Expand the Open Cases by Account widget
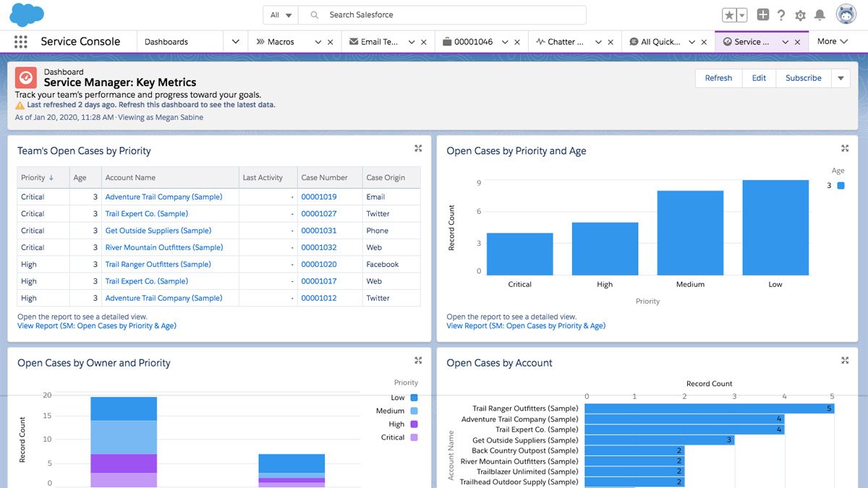The image size is (868, 488). coord(844,360)
